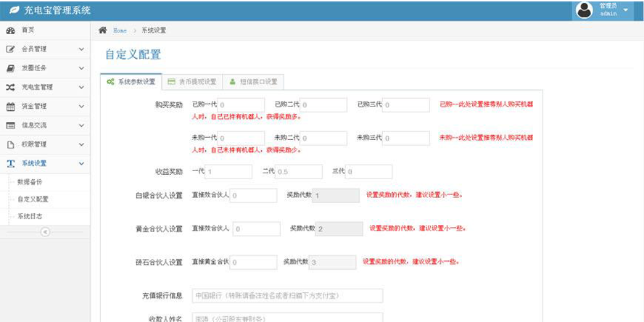The height and width of the screenshot is (322, 644).
Task: Click the leaf logo icon in header
Action: coord(14,10)
